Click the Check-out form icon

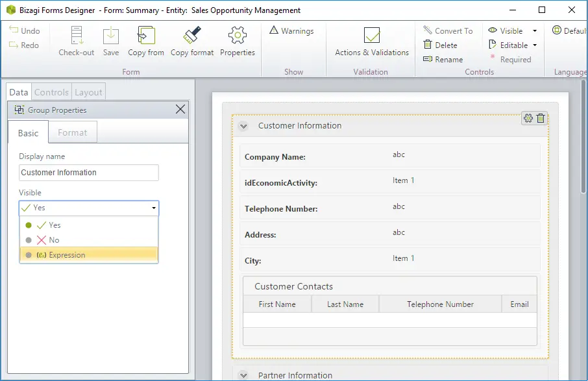point(77,36)
